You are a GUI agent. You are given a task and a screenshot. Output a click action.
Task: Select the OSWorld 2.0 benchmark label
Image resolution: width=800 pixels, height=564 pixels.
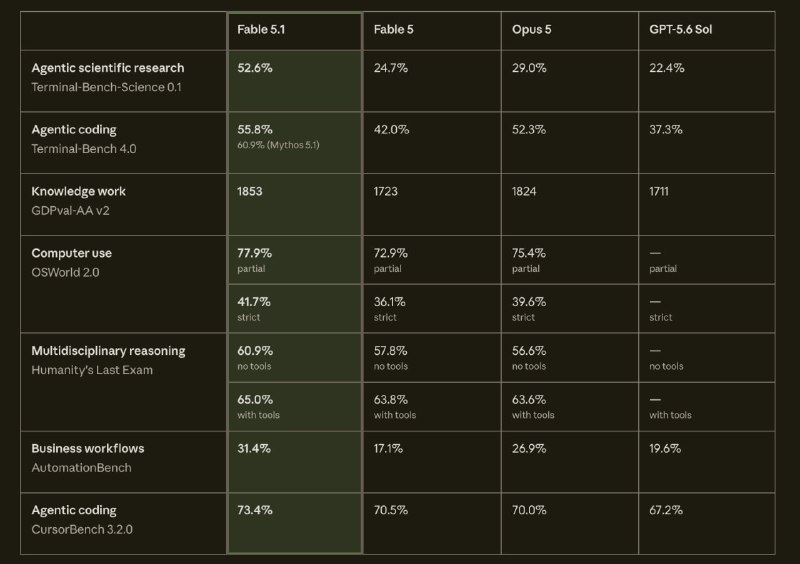[65, 272]
